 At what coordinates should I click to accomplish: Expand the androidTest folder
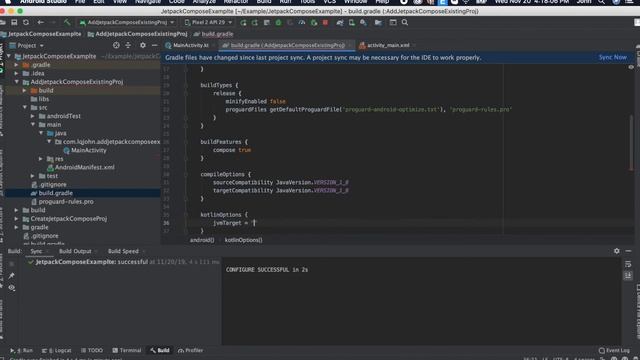[33, 116]
